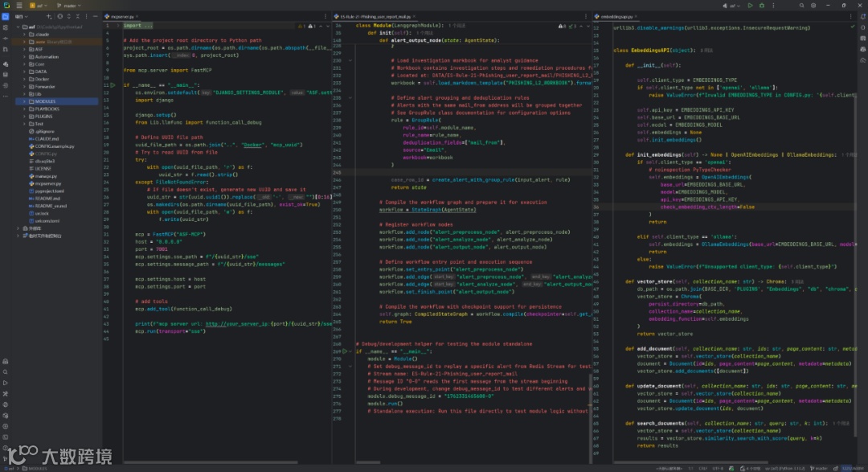
Task: Select the mcpserver.py editor tab
Action: (x=122, y=16)
